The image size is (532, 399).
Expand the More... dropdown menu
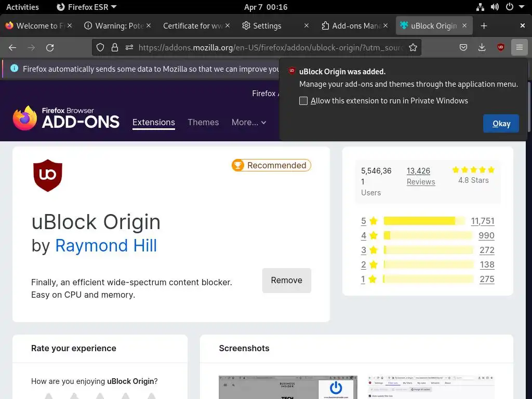[x=249, y=122]
